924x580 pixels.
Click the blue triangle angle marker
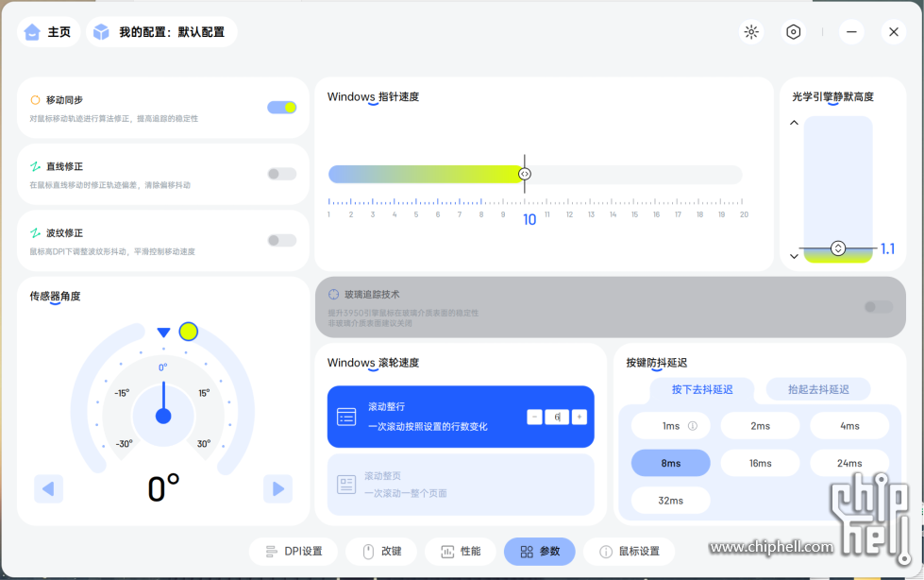[164, 333]
